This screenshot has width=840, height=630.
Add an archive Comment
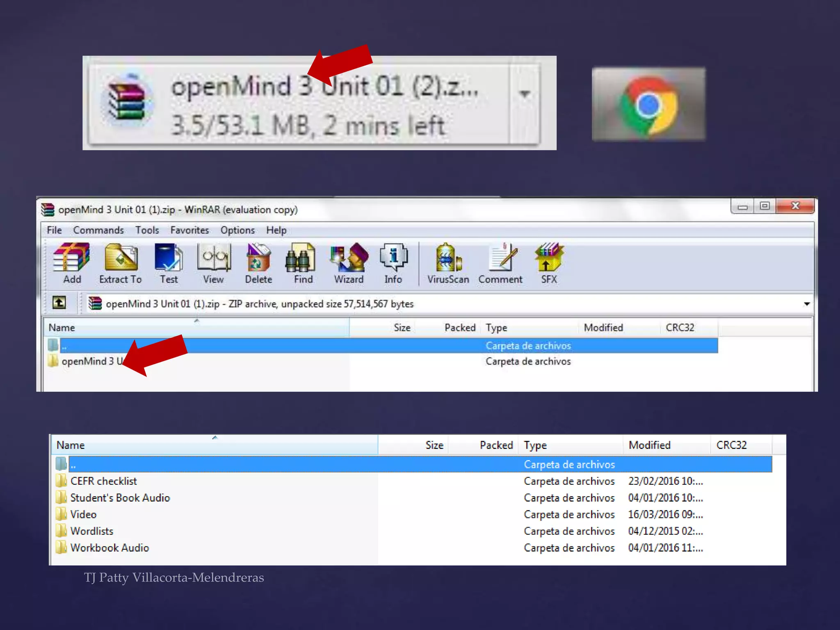point(500,262)
